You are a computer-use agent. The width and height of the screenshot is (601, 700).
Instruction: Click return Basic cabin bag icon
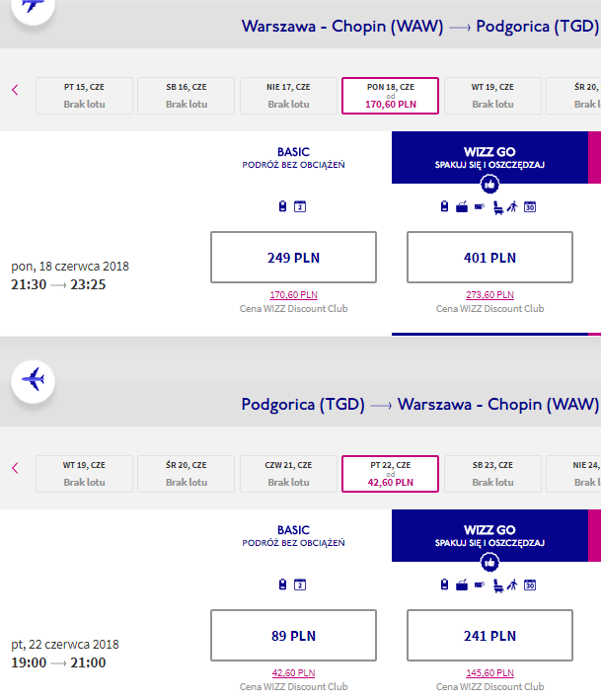(x=282, y=584)
